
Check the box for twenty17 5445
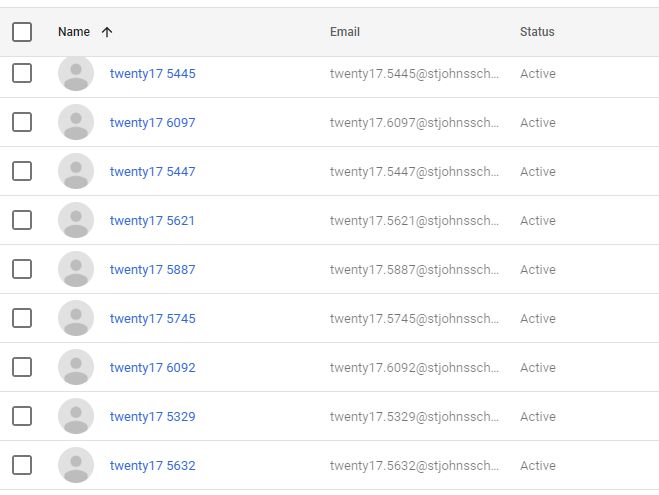click(x=22, y=73)
